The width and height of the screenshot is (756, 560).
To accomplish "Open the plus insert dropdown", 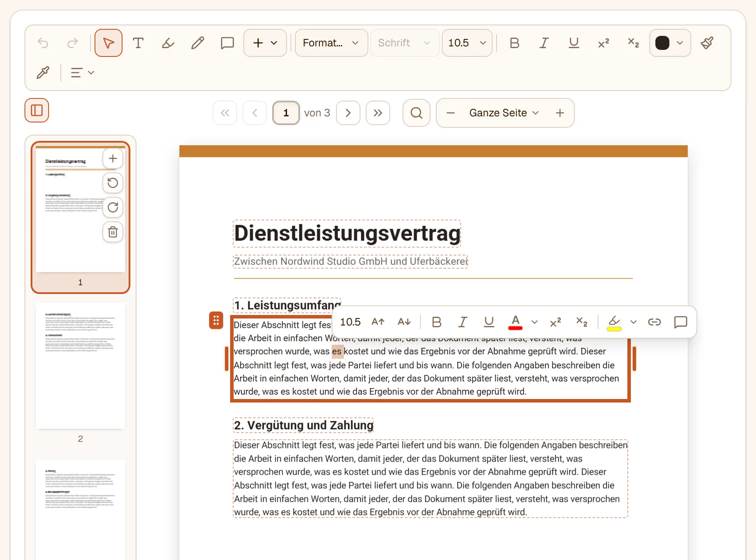I will 265,43.
